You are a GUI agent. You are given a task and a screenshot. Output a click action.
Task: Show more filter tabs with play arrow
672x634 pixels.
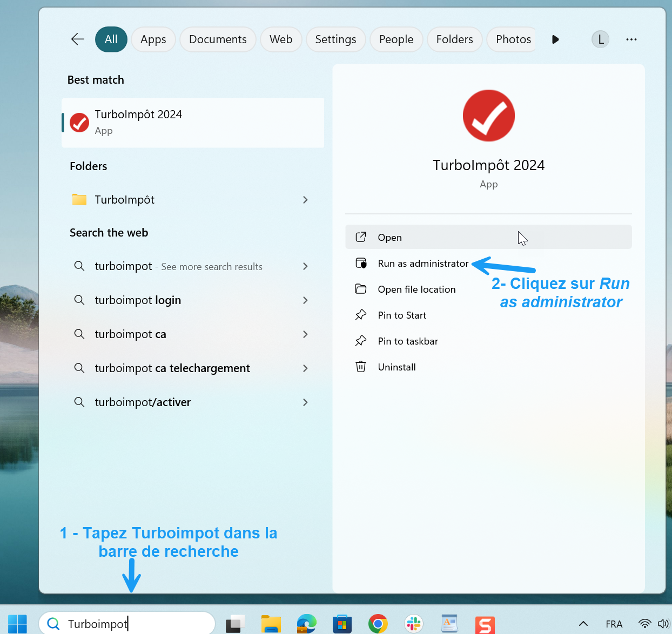pos(555,39)
